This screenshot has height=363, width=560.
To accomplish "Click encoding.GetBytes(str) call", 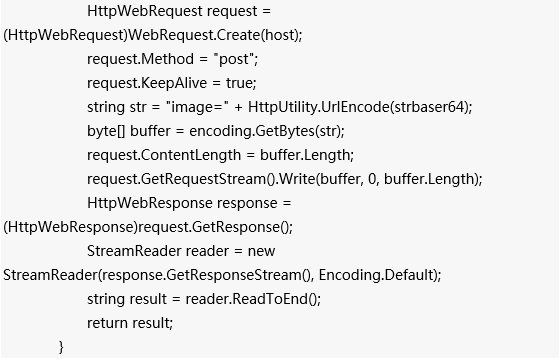I will (267, 131).
